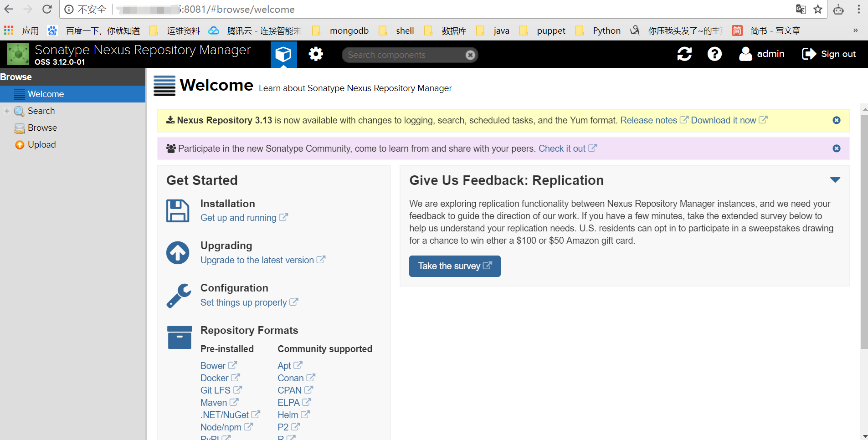Image resolution: width=868 pixels, height=440 pixels.
Task: Open the CPAN community format link
Action: 295,390
